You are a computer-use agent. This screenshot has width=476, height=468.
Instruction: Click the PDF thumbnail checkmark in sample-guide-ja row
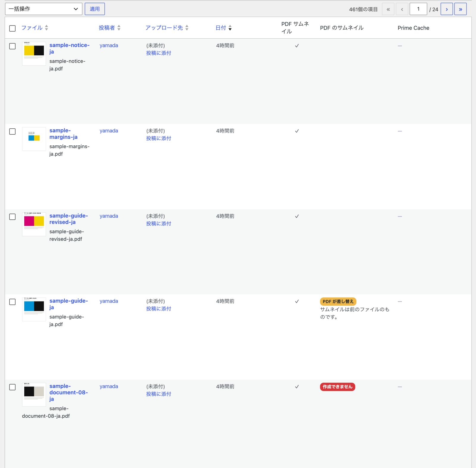click(x=297, y=301)
